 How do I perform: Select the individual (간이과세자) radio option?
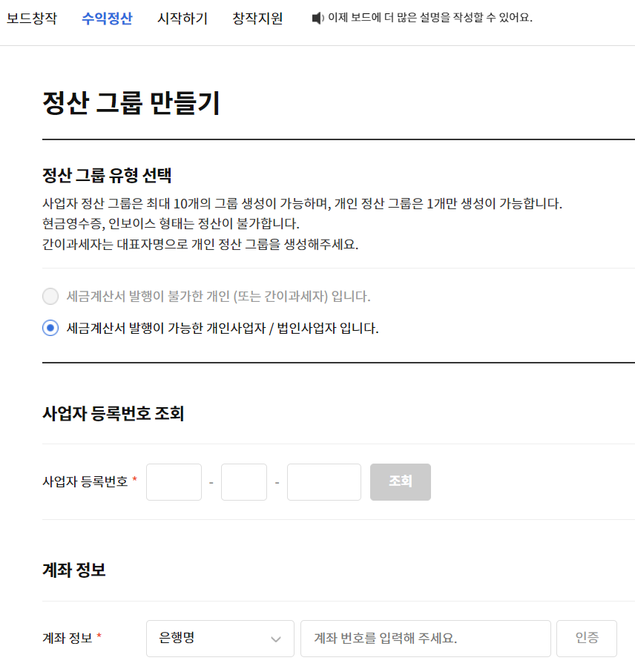point(50,296)
